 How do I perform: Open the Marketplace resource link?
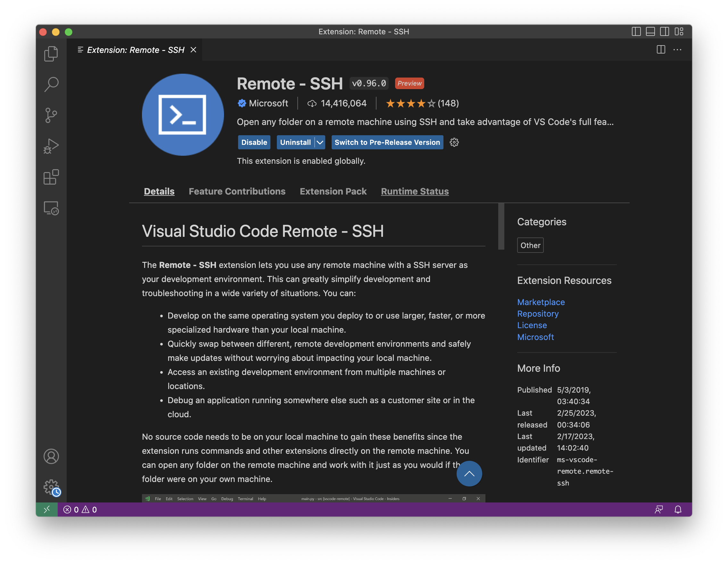click(x=541, y=302)
